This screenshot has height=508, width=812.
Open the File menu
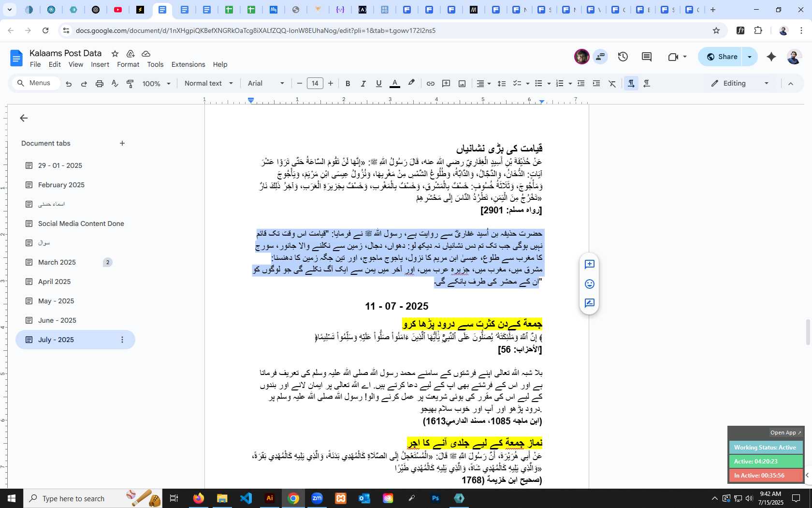pyautogui.click(x=35, y=64)
